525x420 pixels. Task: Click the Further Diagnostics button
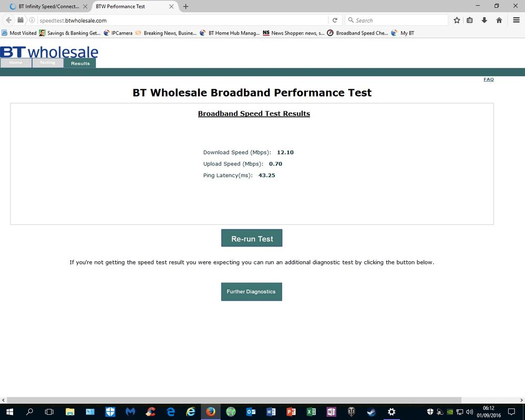pyautogui.click(x=251, y=292)
